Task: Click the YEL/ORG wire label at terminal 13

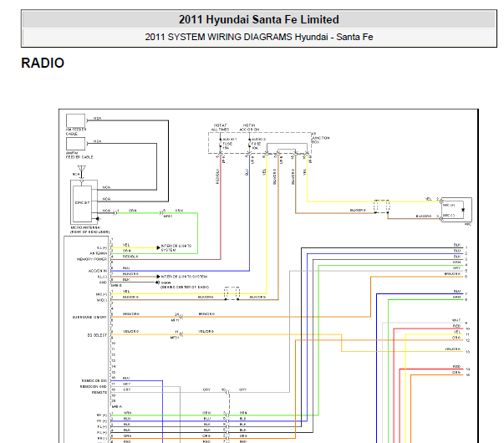Action: tap(452, 349)
